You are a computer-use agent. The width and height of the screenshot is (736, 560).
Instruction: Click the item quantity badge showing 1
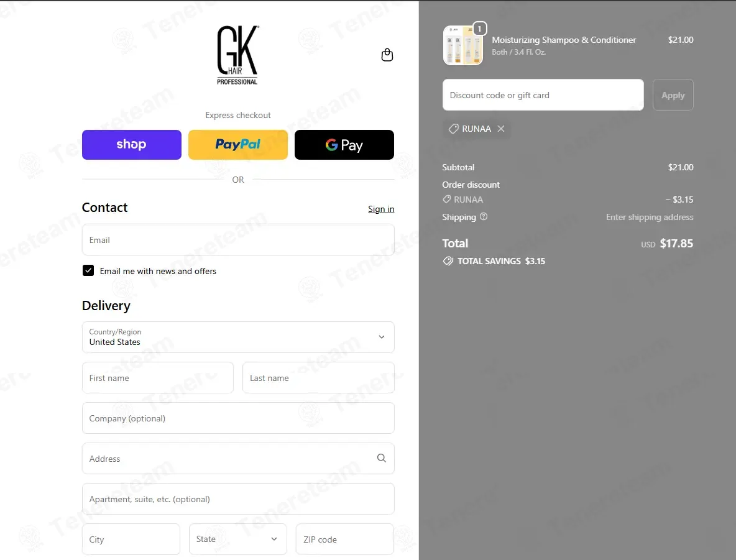pyautogui.click(x=479, y=29)
